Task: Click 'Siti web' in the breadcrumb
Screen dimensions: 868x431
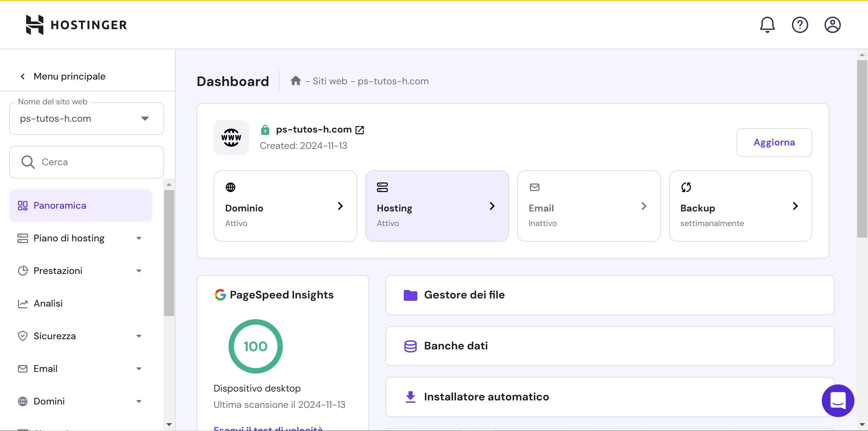Action: 330,81
